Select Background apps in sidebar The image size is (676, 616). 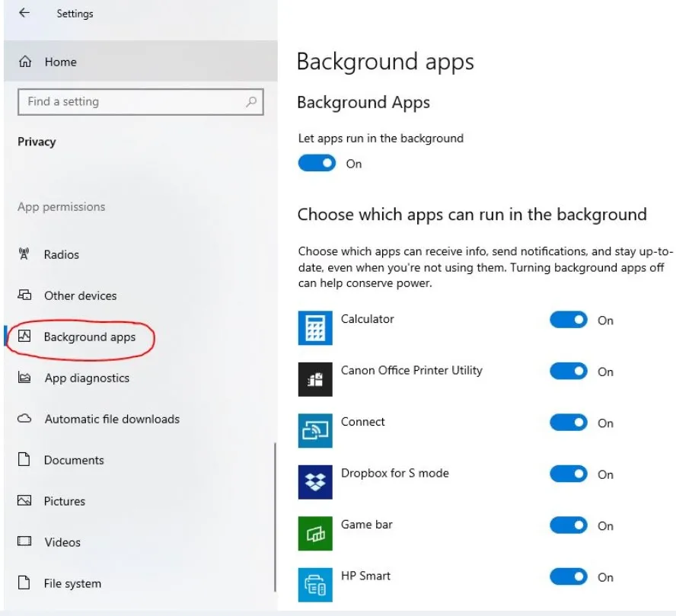point(89,337)
